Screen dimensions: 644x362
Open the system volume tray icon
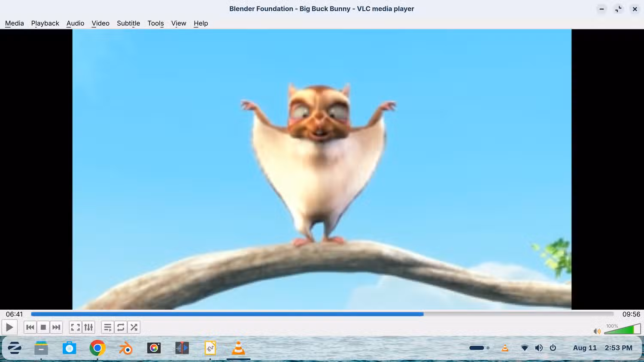pyautogui.click(x=539, y=348)
